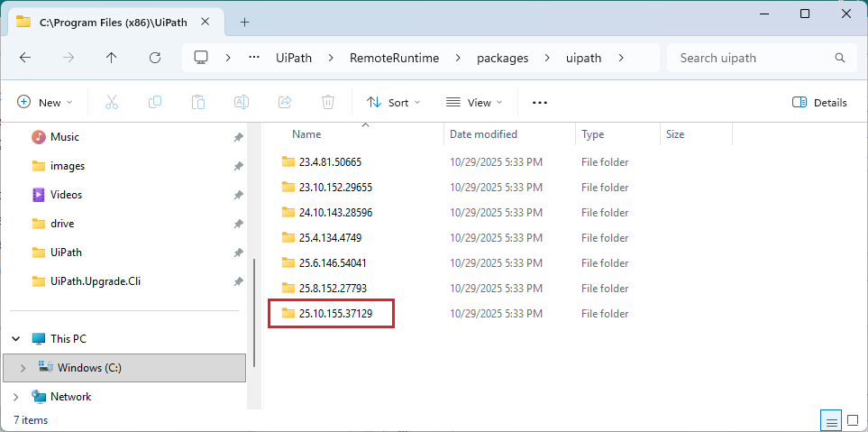Image resolution: width=868 pixels, height=432 pixels.
Task: Open the Sort dropdown menu
Action: pos(394,103)
